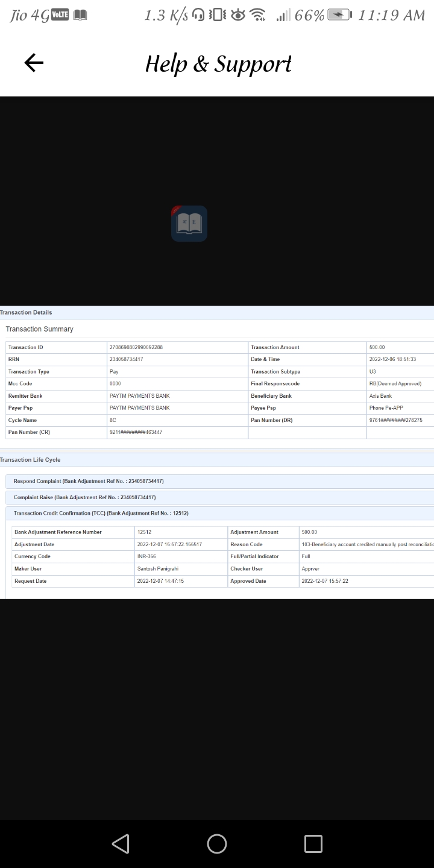Open recent apps with square button

click(x=313, y=843)
